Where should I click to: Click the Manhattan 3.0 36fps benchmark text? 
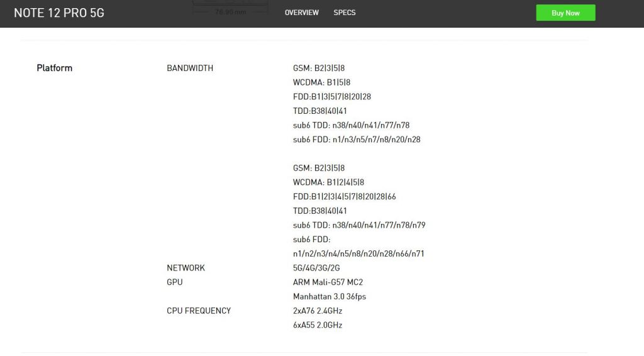pos(329,297)
